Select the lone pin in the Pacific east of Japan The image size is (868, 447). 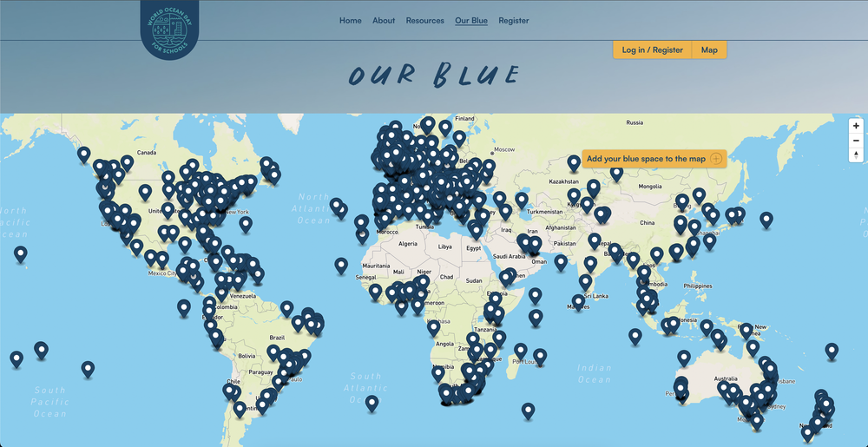point(766,220)
